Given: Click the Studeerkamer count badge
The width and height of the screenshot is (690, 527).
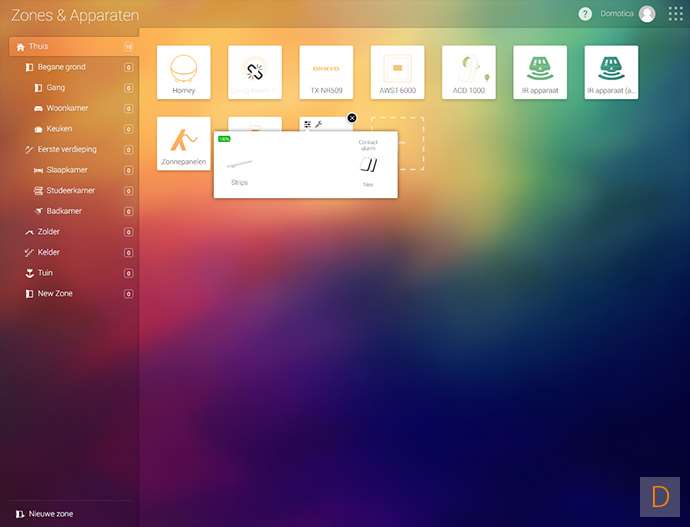Looking at the screenshot, I should point(128,191).
